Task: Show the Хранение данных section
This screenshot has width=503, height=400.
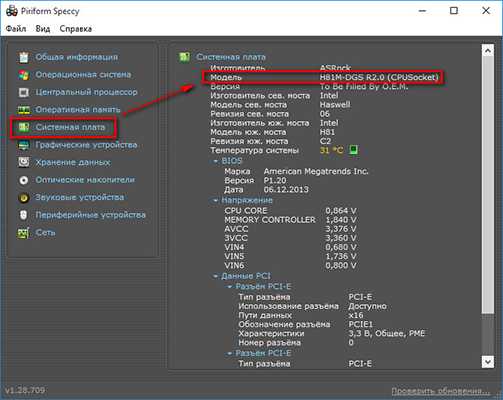Action: point(73,162)
